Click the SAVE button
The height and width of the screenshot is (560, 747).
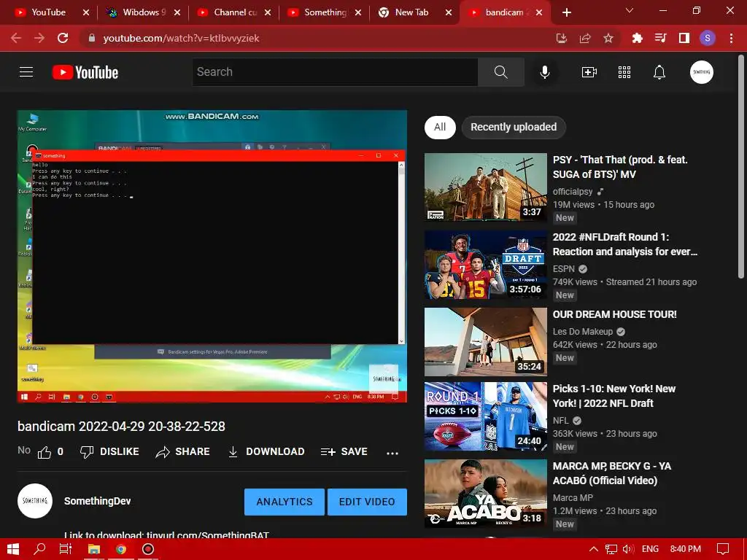coord(344,451)
